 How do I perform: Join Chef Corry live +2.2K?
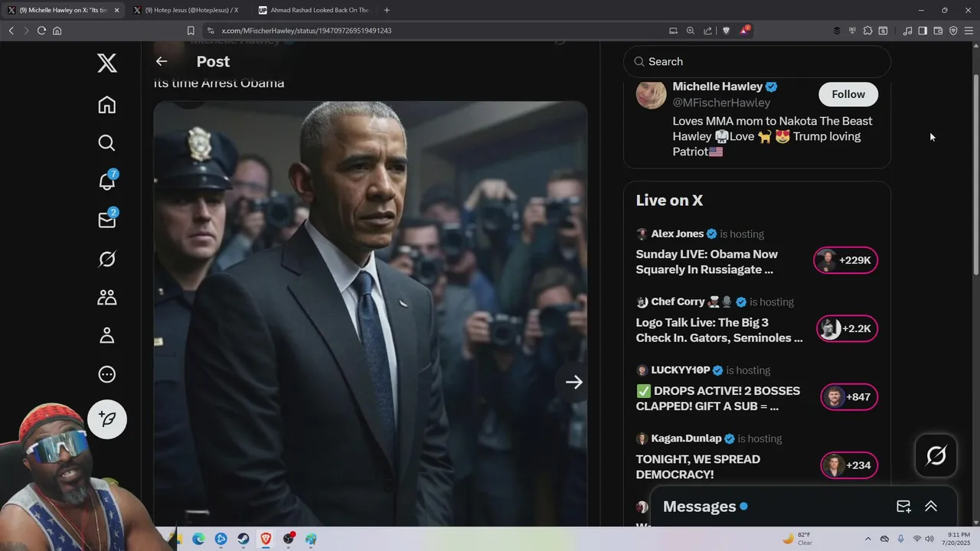point(847,328)
